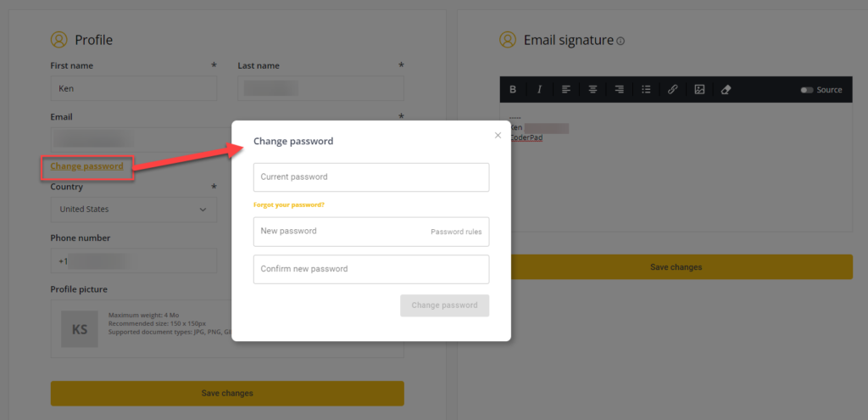868x420 pixels.
Task: Right-align the signature text
Action: point(620,90)
